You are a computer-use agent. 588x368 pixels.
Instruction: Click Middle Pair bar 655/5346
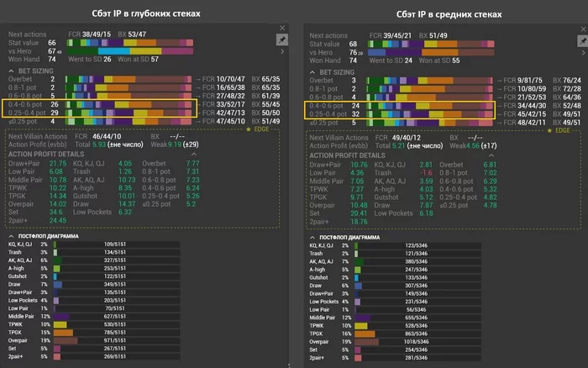(417, 318)
